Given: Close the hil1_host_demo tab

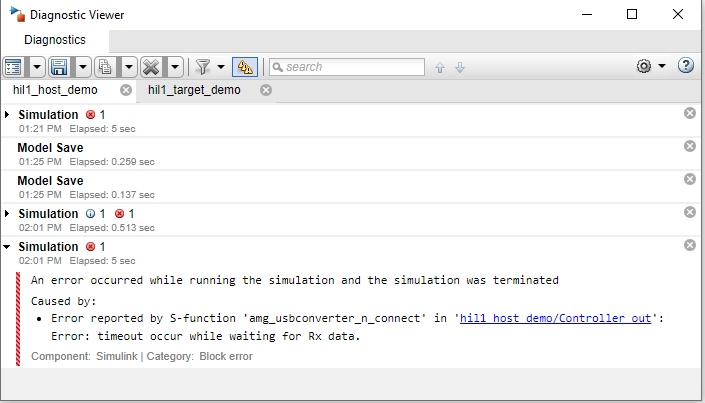Looking at the screenshot, I should pos(126,90).
